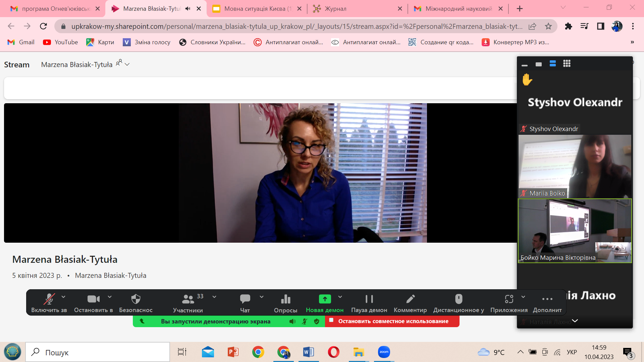Expand dropdown beside Marzena Błasiak-Tytuła stream title
Viewport: 644px width, 362px height.
pyautogui.click(x=127, y=64)
